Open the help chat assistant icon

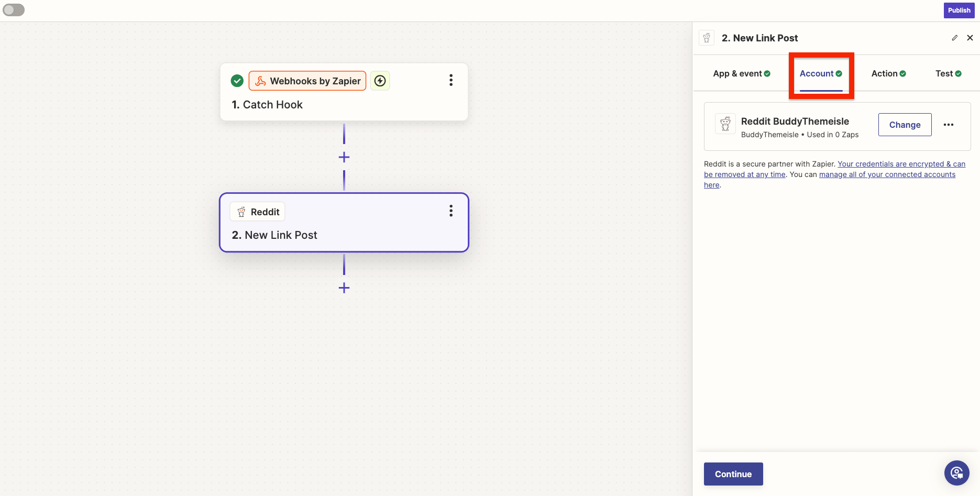click(x=956, y=473)
